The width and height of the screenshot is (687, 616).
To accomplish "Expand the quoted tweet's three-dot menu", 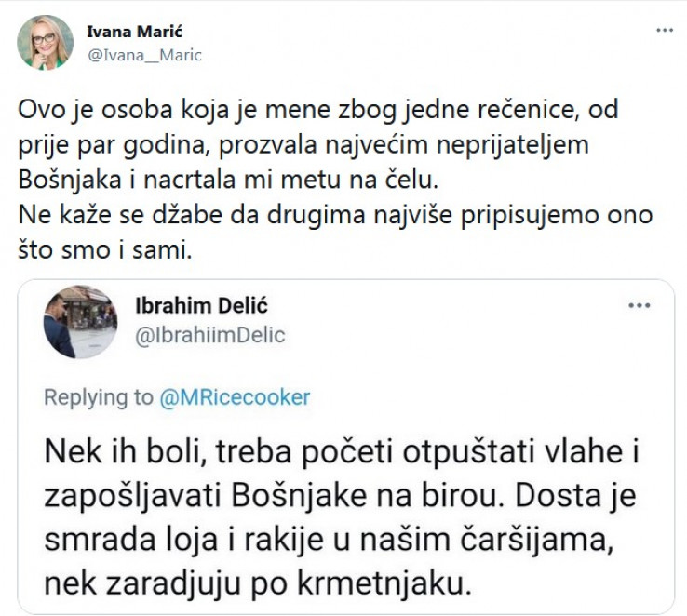I will [x=640, y=304].
